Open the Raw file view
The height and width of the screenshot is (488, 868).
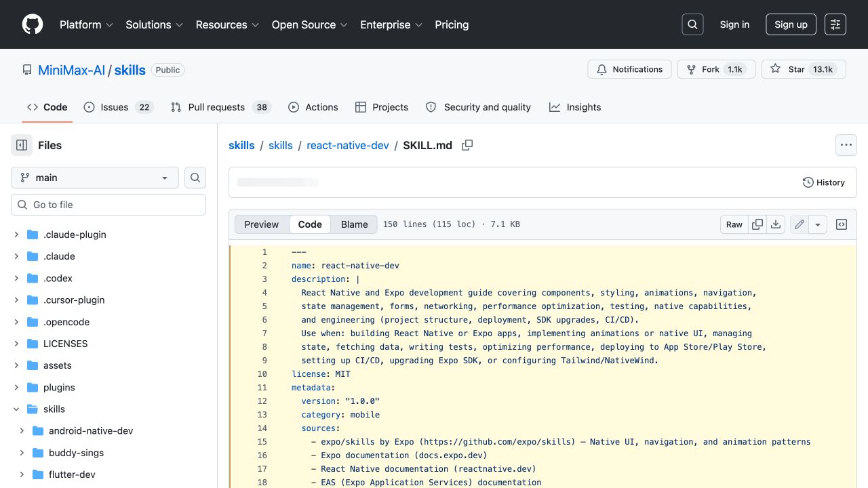pyautogui.click(x=734, y=224)
